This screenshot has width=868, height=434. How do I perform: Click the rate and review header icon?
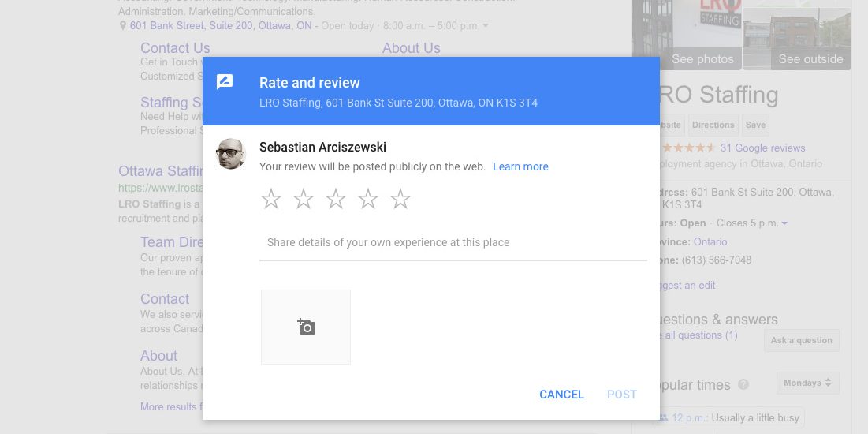[x=225, y=83]
